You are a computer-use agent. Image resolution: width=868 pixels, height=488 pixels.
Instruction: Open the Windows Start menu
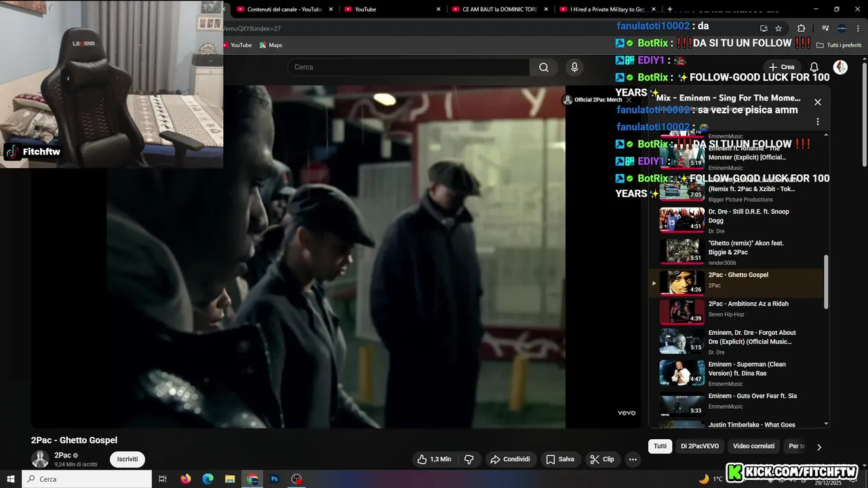[x=11, y=479]
